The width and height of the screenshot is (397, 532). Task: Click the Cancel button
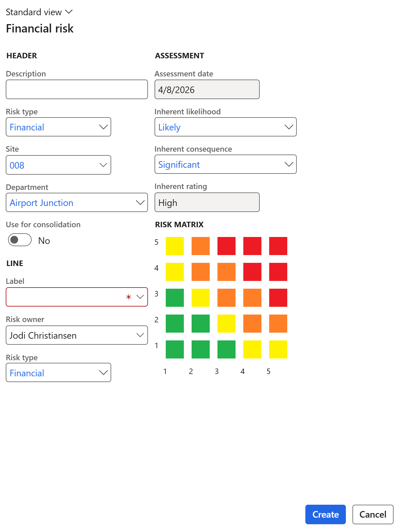373,514
